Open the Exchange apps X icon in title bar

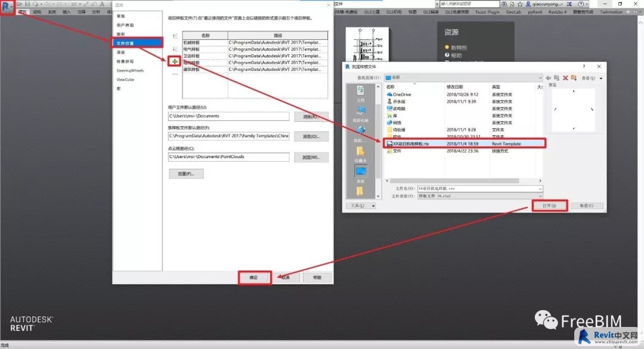click(569, 4)
